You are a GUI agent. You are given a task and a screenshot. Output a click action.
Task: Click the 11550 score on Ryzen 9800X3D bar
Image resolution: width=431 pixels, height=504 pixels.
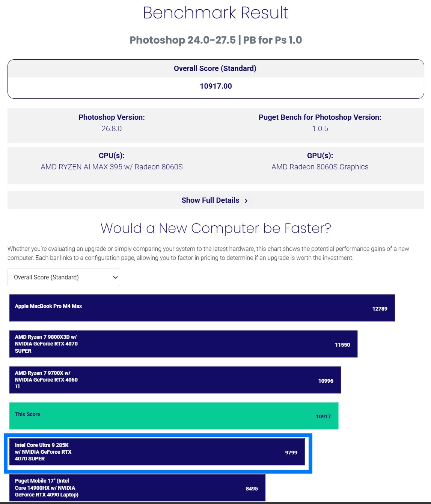342,345
